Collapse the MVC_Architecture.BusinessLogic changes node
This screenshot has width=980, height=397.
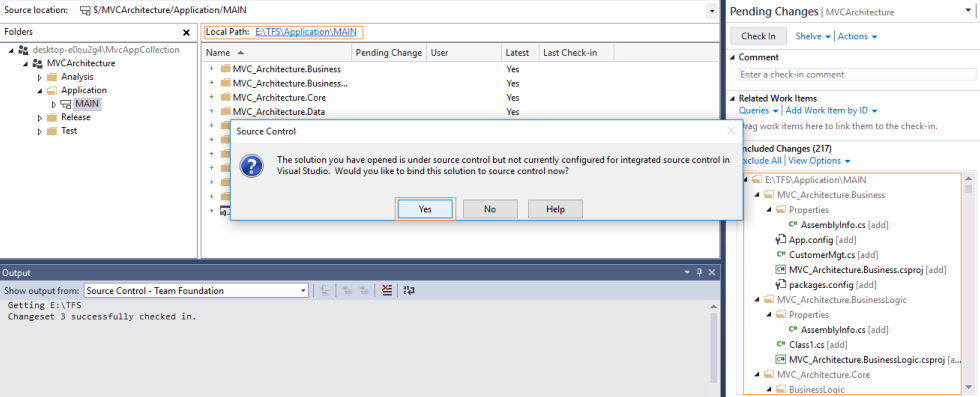758,300
